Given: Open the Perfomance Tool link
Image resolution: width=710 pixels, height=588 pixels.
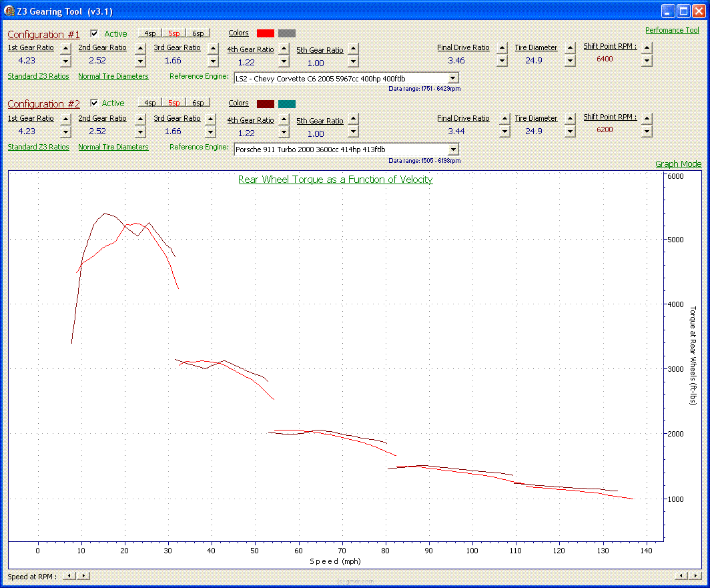Looking at the screenshot, I should click(x=672, y=30).
